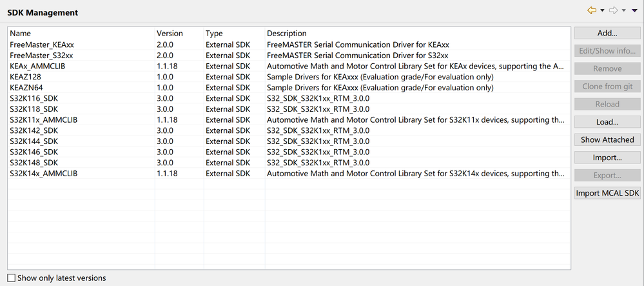644x286 pixels.
Task: Click the Description column header
Action: [287, 33]
